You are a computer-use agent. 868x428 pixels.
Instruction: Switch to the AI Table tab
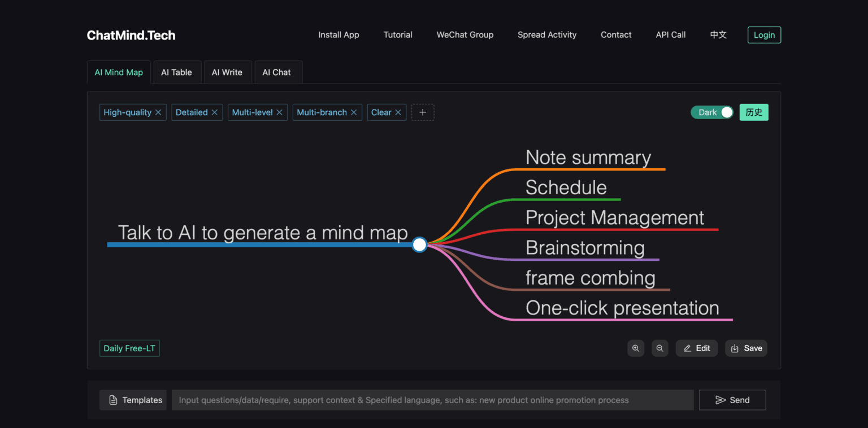coord(176,72)
